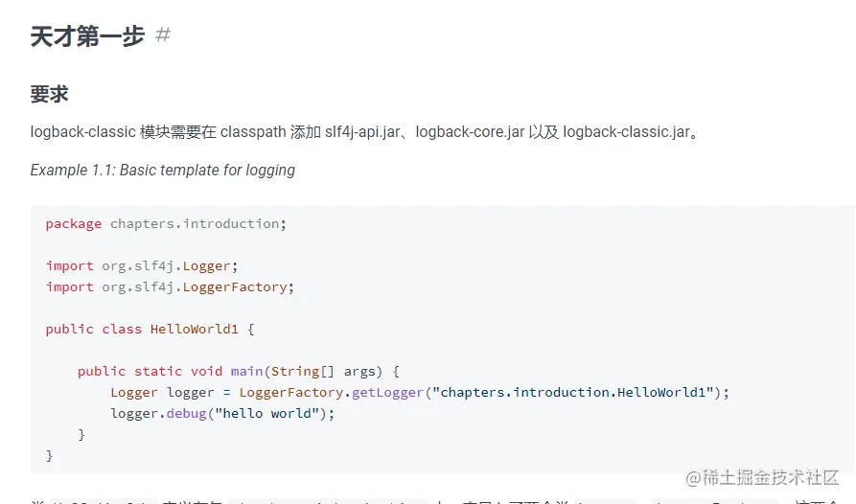Click the line 'import org.slf4j.LoggerFactory;'
Viewport: 856px width, 504px height.
pyautogui.click(x=170, y=286)
